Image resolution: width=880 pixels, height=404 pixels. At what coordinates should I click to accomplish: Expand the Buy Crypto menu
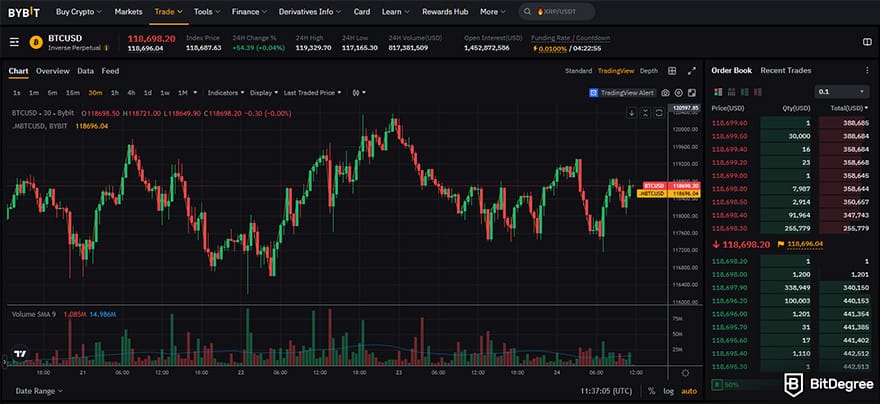79,11
